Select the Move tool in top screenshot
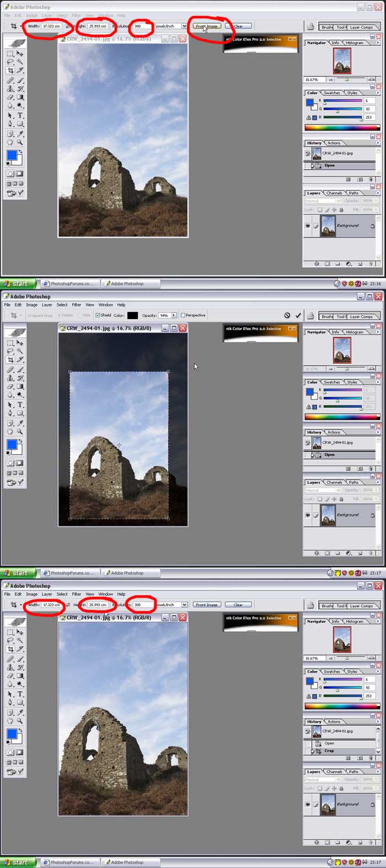This screenshot has height=868, width=386. [20, 53]
